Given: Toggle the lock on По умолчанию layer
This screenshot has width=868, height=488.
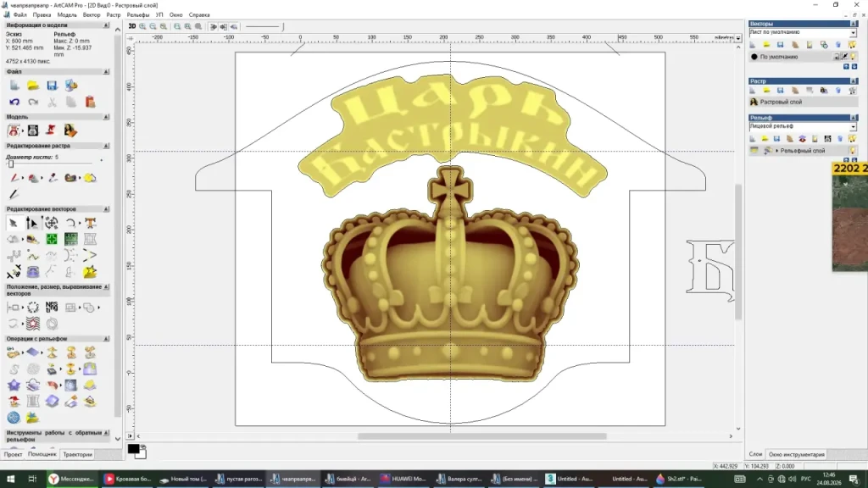Looking at the screenshot, I should 837,57.
